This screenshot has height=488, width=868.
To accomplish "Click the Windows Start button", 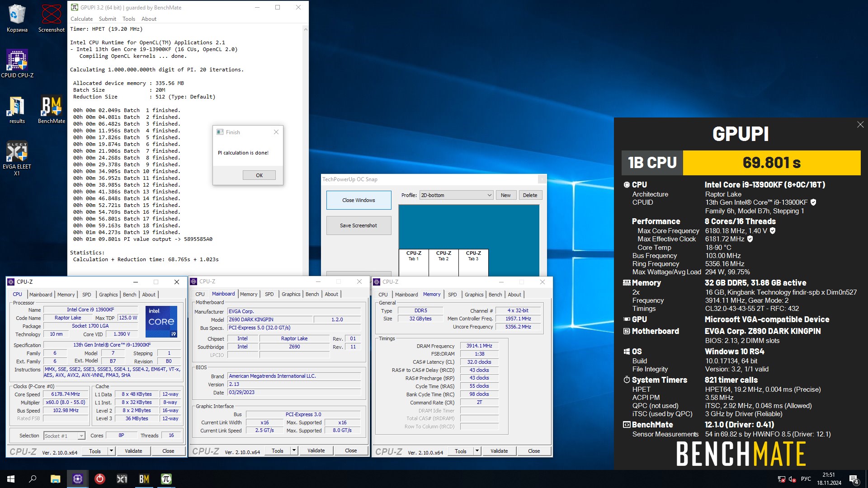I will coord(11,479).
